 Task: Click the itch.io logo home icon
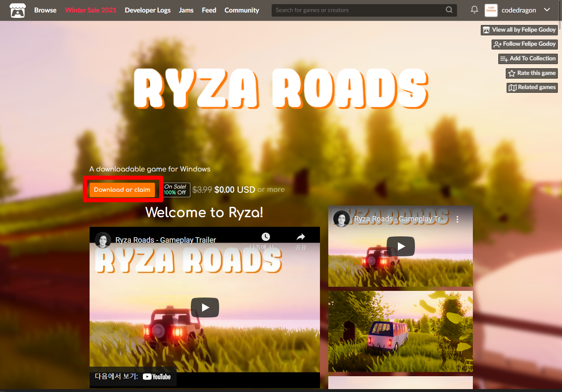pyautogui.click(x=17, y=10)
